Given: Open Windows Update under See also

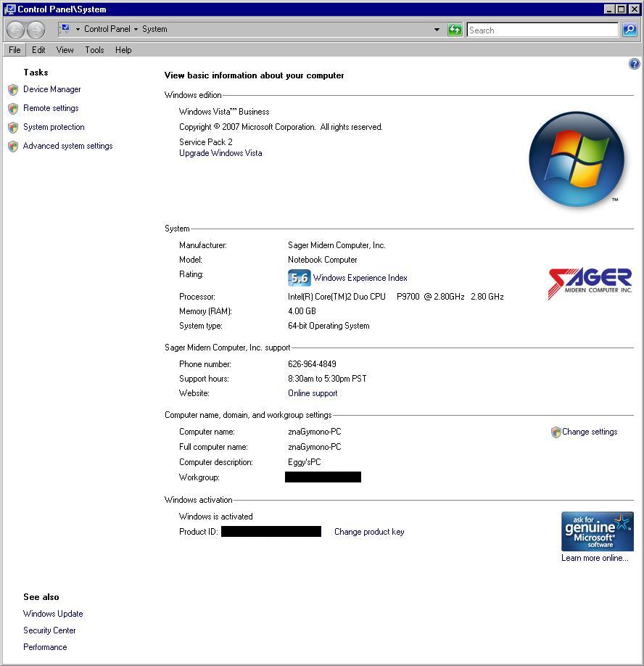Looking at the screenshot, I should point(53,614).
